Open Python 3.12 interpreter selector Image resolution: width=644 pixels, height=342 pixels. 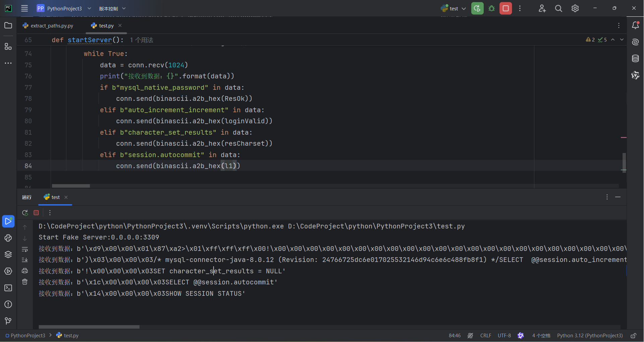coord(590,336)
